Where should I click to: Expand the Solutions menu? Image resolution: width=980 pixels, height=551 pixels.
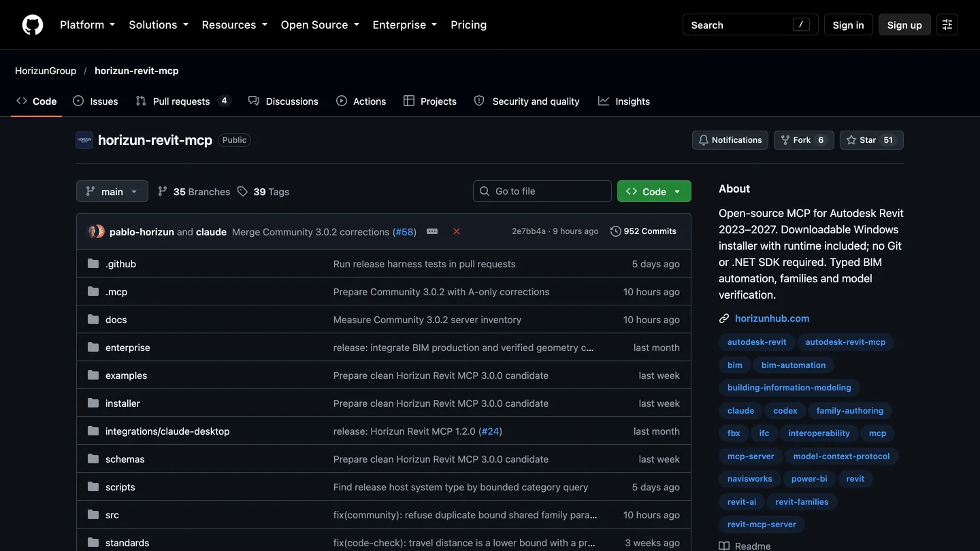[x=159, y=24]
